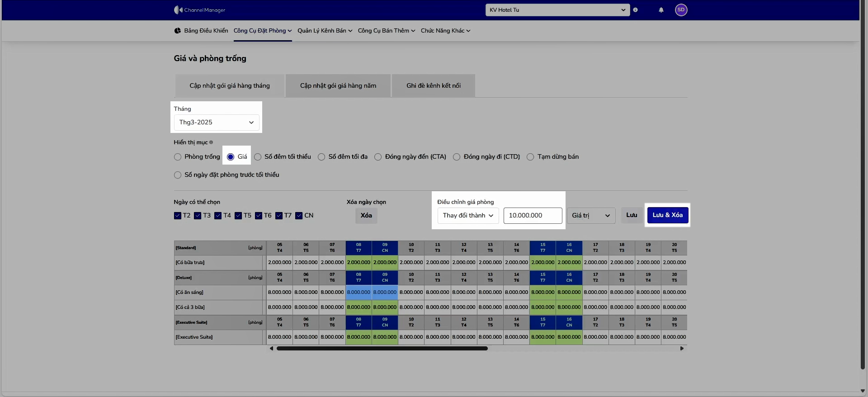
Task: Choose the Số đêm tối thiểu option
Action: pos(258,157)
